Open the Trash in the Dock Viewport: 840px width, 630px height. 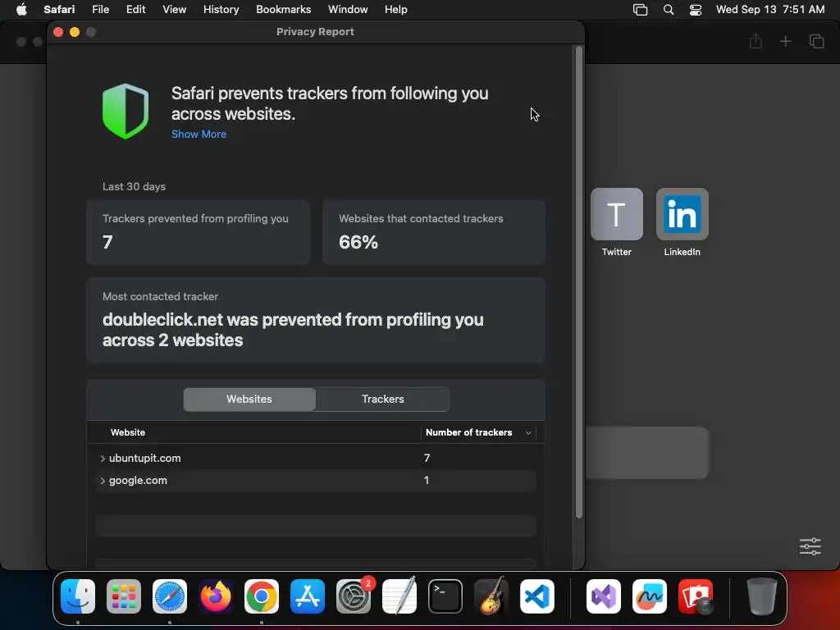(762, 596)
